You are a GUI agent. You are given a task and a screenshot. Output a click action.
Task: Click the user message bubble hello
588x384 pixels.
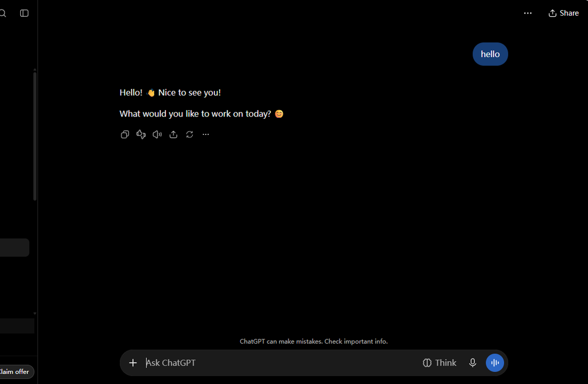(x=490, y=54)
